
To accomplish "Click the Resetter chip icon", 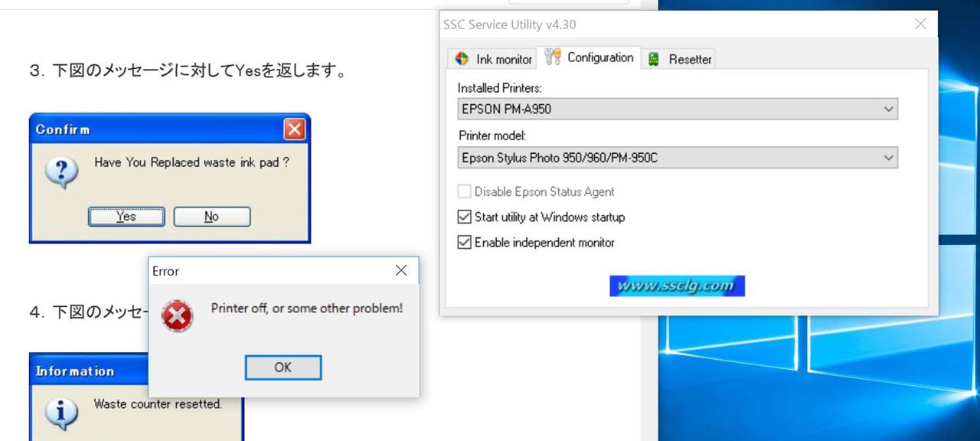I will tap(653, 59).
